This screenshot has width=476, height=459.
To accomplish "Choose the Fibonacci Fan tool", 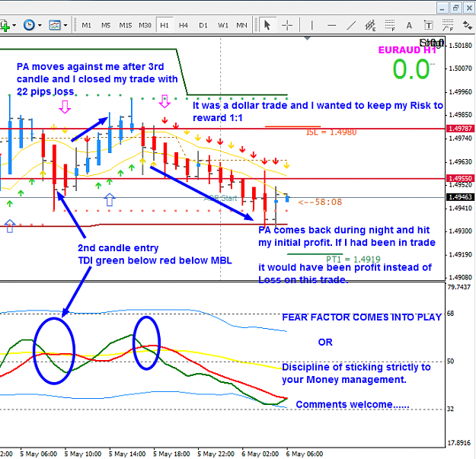I will point(448,25).
